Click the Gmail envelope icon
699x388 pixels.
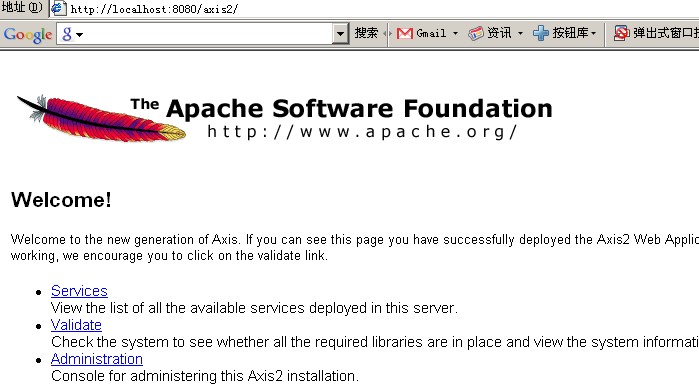coord(404,33)
